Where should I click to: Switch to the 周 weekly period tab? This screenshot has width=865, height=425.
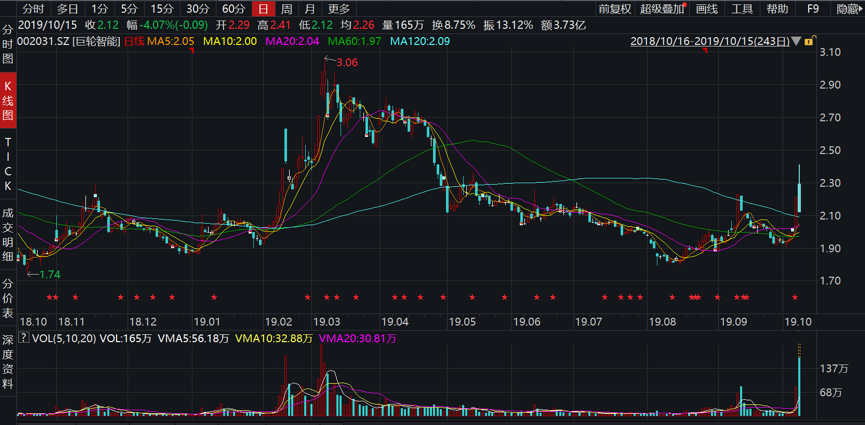(x=286, y=9)
